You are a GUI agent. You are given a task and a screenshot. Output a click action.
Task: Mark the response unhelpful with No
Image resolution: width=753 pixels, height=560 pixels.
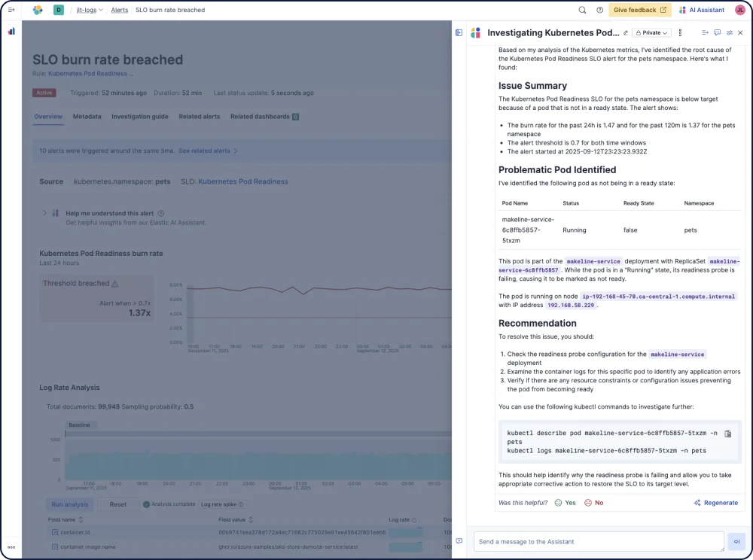593,503
